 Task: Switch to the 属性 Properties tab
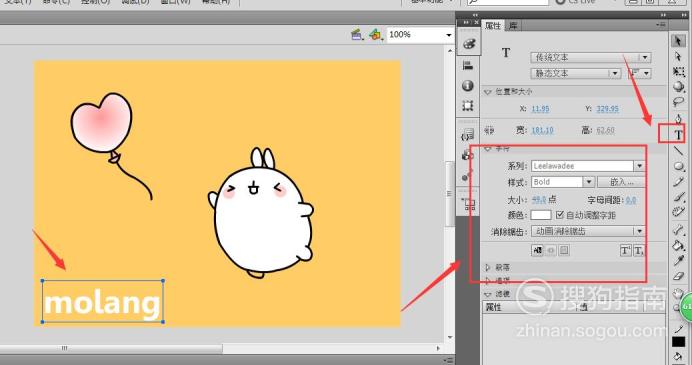[493, 26]
